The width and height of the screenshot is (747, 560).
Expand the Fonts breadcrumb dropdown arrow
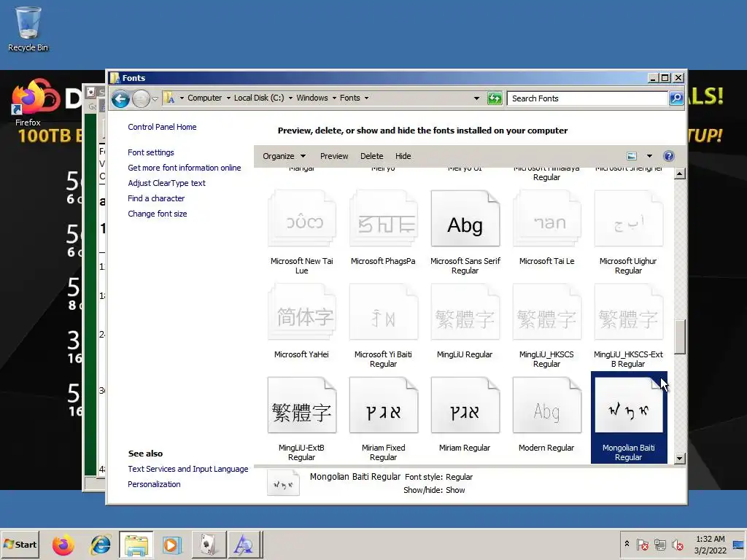tap(366, 98)
